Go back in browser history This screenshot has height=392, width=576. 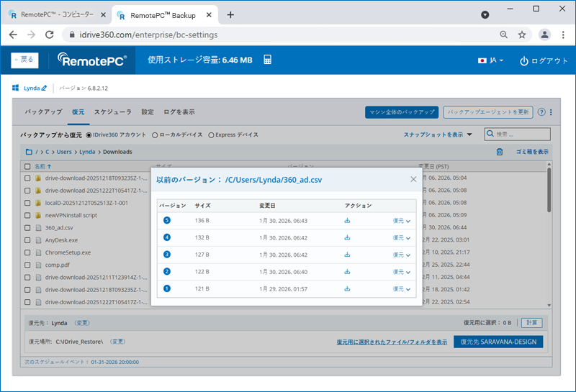point(13,35)
